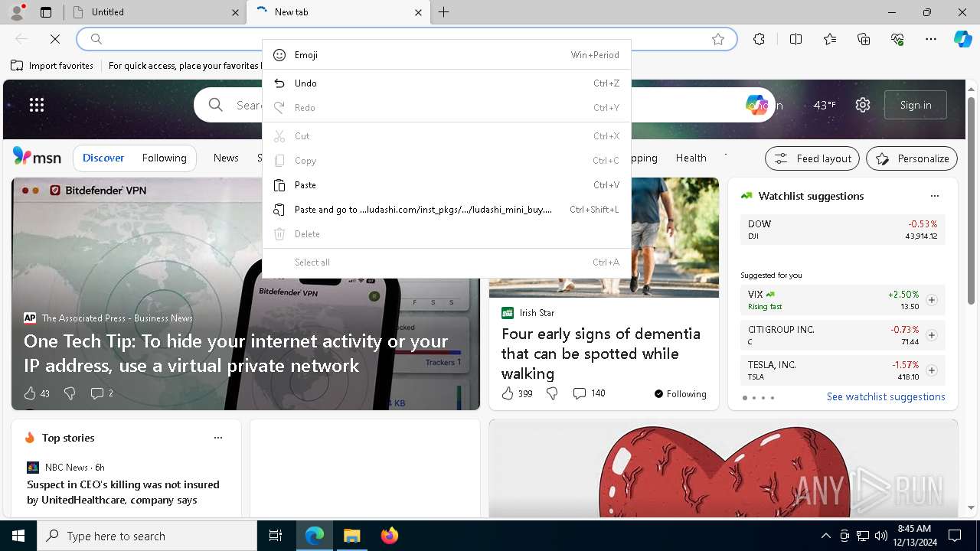This screenshot has width=980, height=551.
Task: Dislike the VPN tech tip article
Action: coord(70,393)
